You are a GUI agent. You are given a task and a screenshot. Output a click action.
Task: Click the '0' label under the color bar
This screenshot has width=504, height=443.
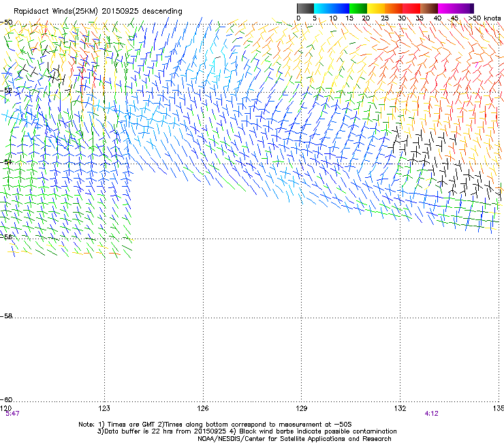[x=298, y=18]
